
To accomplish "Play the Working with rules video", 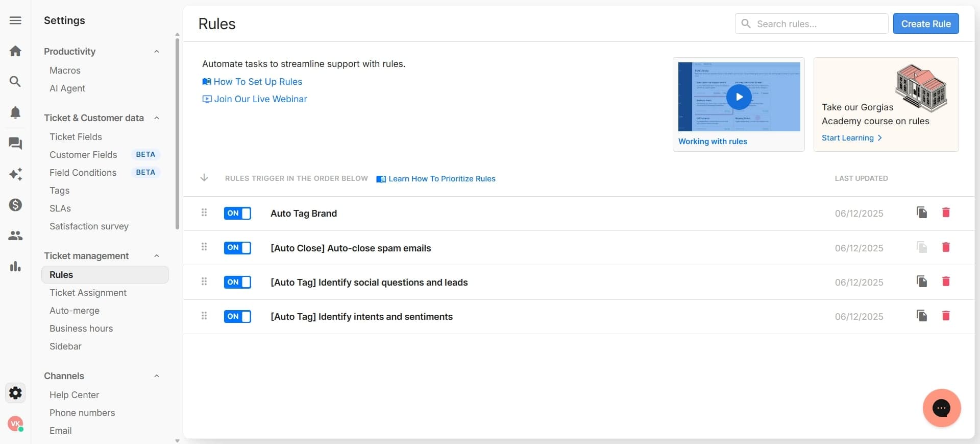I will [739, 97].
